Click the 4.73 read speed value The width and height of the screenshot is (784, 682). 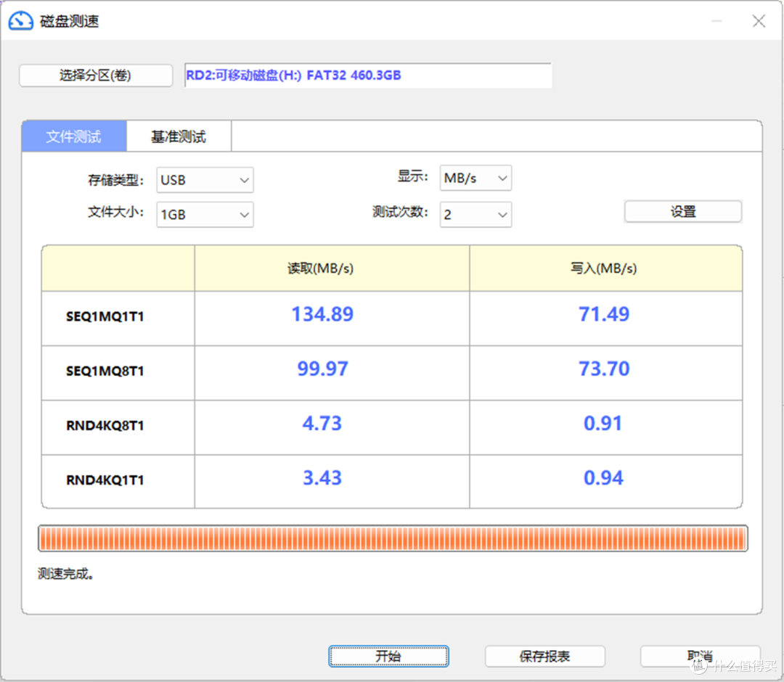tap(322, 423)
